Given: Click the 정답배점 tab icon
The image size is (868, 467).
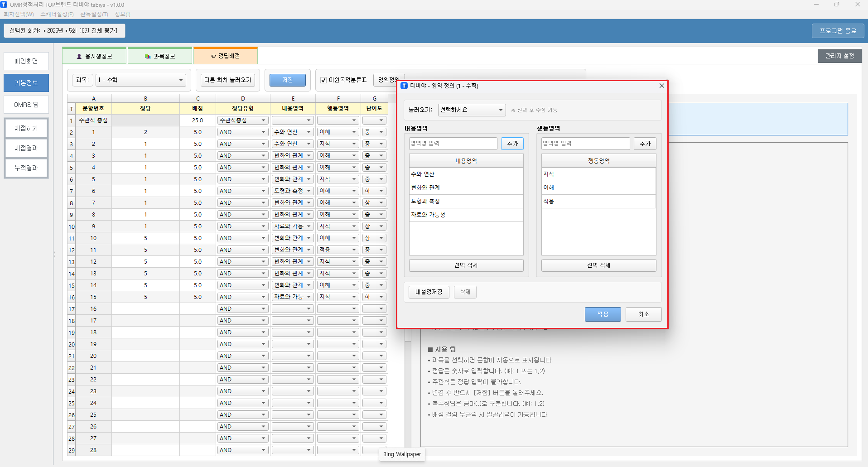Looking at the screenshot, I should point(213,56).
